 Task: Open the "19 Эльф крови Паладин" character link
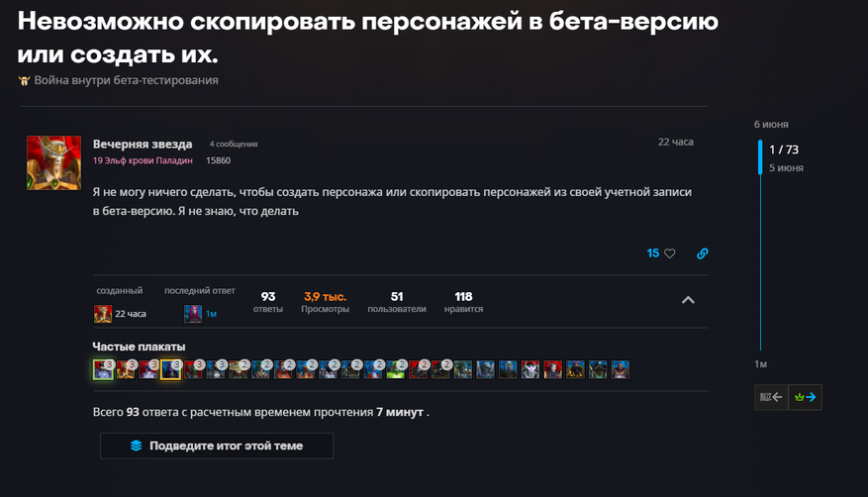(x=143, y=160)
